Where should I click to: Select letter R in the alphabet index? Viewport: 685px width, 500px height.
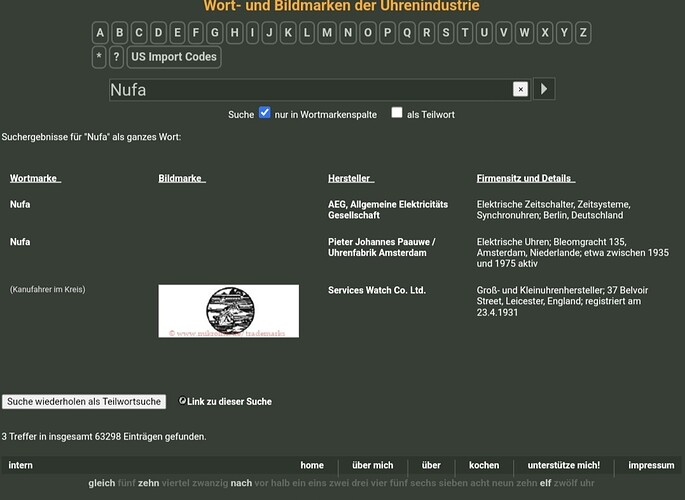(427, 33)
